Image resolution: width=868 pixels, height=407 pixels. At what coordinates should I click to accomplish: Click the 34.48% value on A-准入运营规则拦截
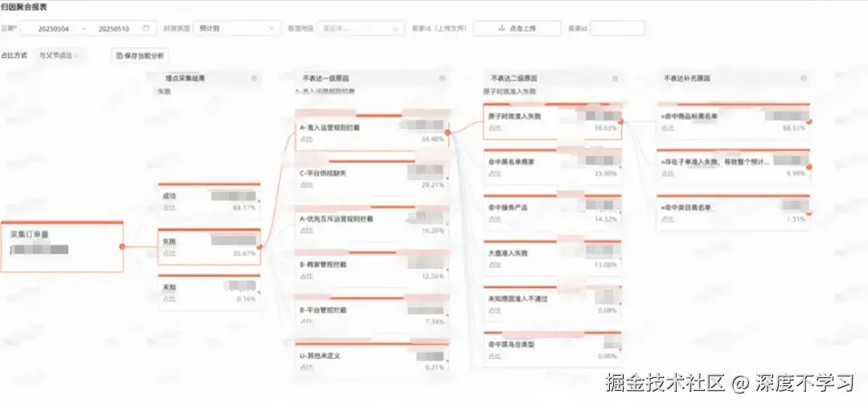click(432, 140)
